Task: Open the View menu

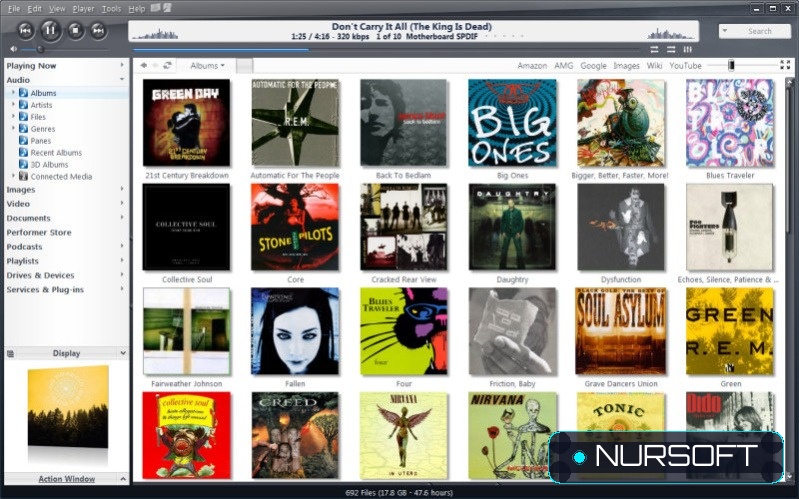Action: [x=57, y=9]
